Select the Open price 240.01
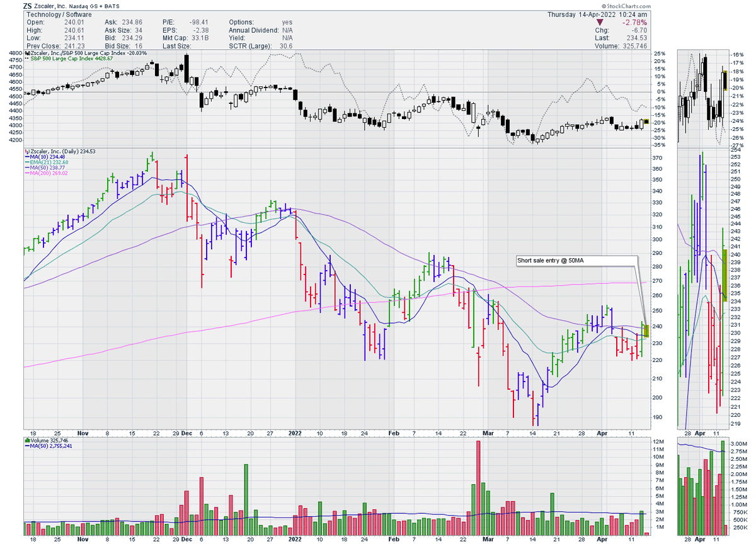The height and width of the screenshot is (544, 756). [x=75, y=22]
